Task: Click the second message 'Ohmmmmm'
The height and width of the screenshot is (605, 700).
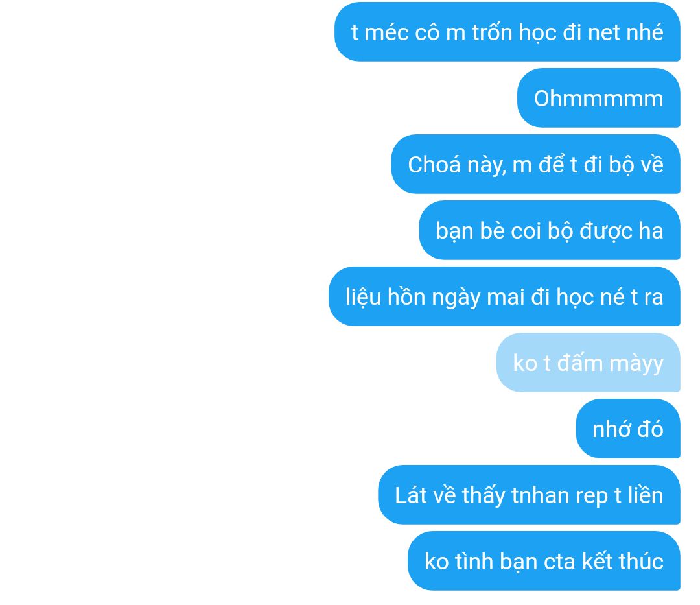Action: click(x=599, y=98)
